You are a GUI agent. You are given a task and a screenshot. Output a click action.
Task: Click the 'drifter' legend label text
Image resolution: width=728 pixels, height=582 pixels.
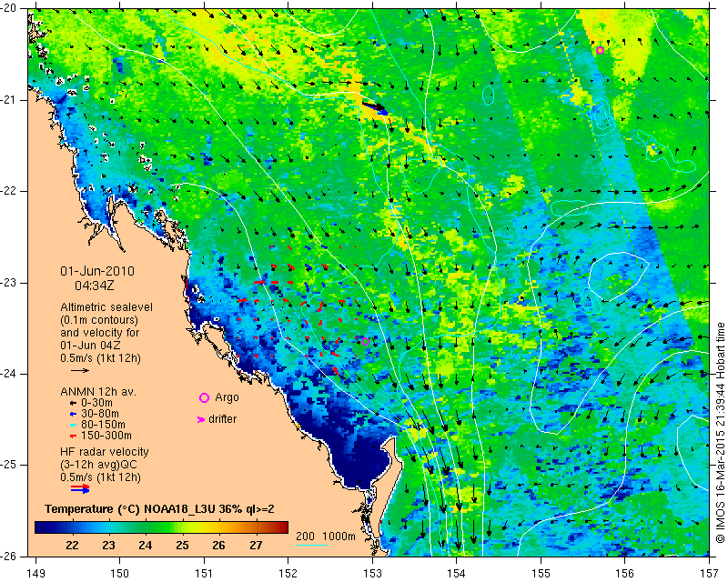click(x=222, y=419)
